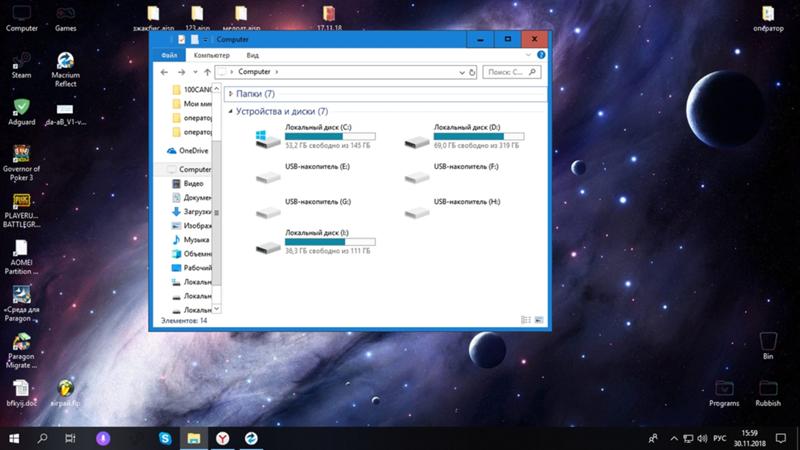Open Paragon Migrate desktop icon
Screen dimensions: 800x450
click(21, 351)
